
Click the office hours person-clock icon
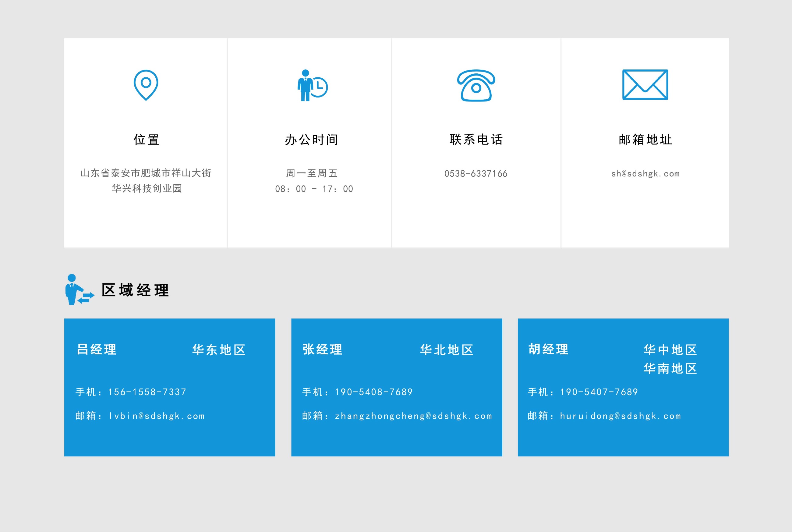313,85
